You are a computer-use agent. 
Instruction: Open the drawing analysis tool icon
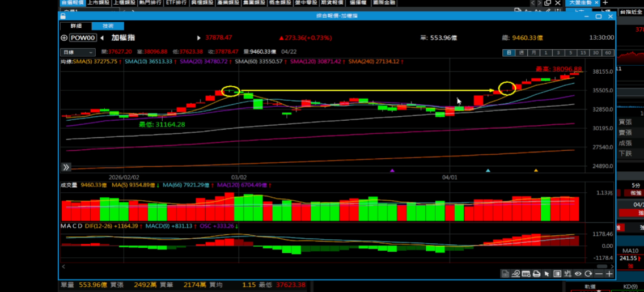pos(515,274)
